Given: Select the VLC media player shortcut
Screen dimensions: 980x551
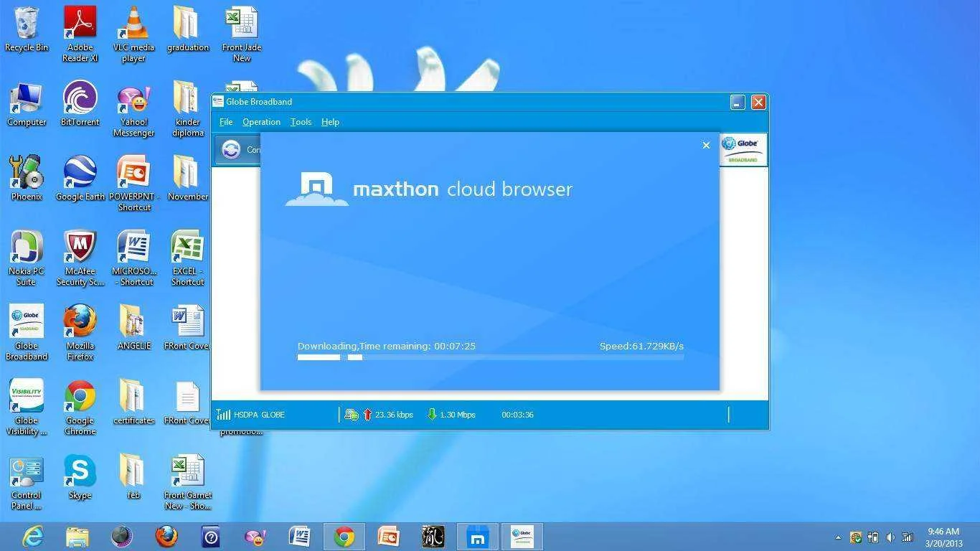Looking at the screenshot, I should [x=133, y=34].
